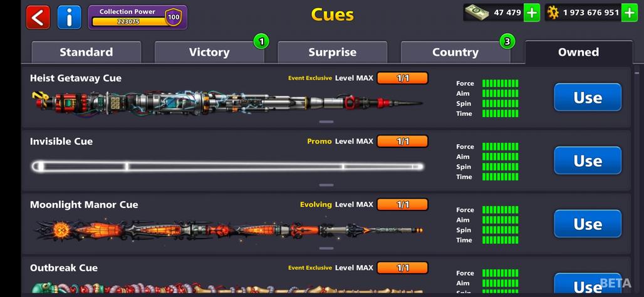Expand the Heist Getaway Cue details handle
644x297 pixels.
coord(326,122)
